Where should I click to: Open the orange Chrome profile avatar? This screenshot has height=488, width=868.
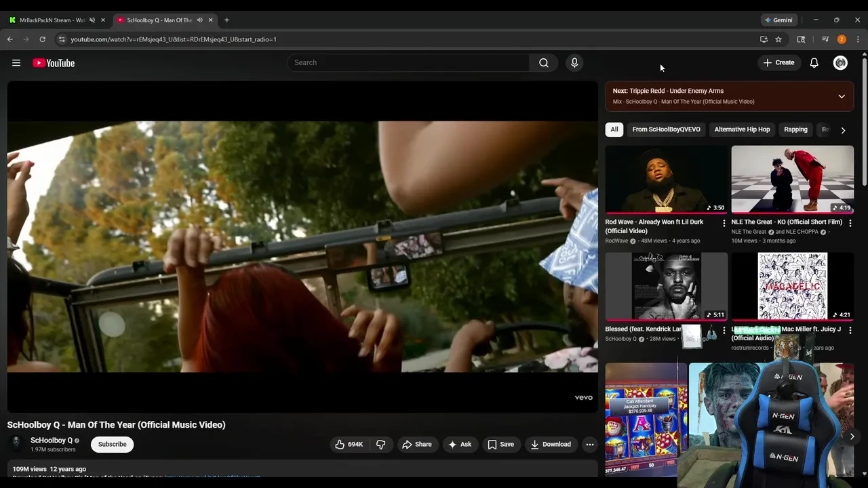coord(842,39)
